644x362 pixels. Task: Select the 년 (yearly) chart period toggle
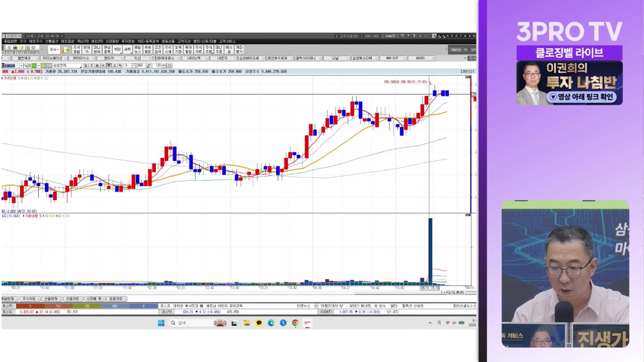(103, 65)
